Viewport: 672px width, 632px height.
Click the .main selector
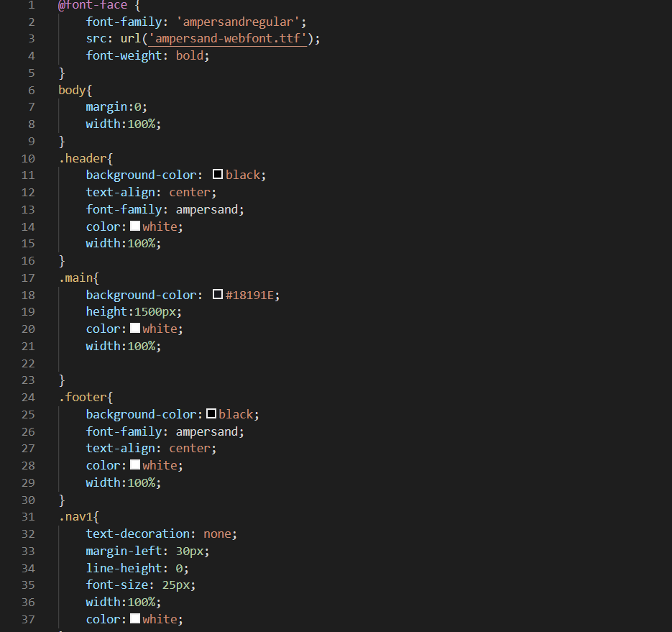pos(76,278)
